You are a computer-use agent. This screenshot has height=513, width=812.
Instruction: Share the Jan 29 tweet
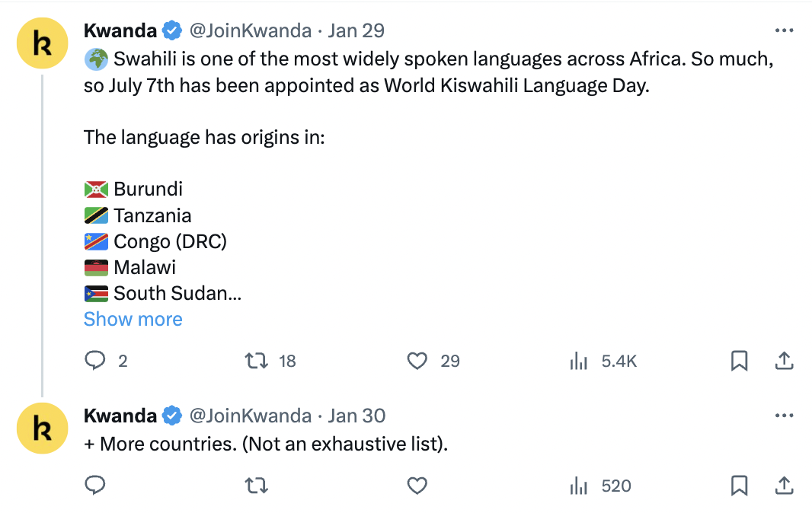pos(784,360)
